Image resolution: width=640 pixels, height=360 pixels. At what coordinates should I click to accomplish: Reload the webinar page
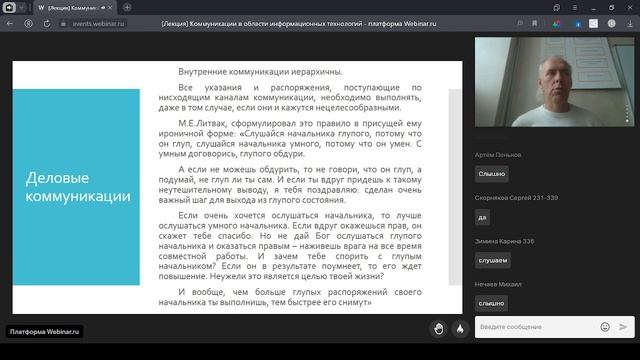pyautogui.click(x=47, y=24)
